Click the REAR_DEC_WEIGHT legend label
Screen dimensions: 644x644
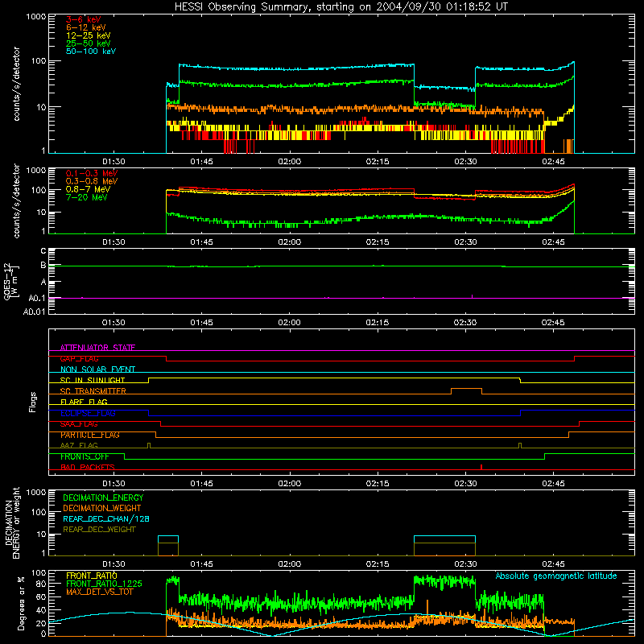tap(99, 530)
